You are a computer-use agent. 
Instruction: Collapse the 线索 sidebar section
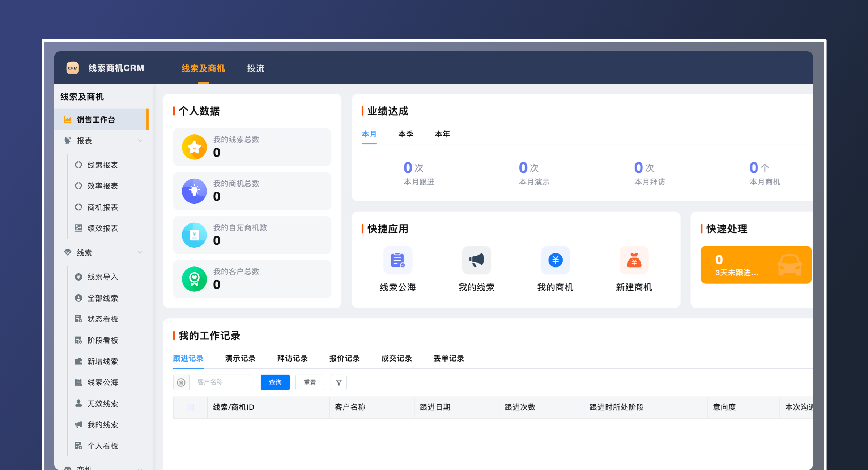140,252
